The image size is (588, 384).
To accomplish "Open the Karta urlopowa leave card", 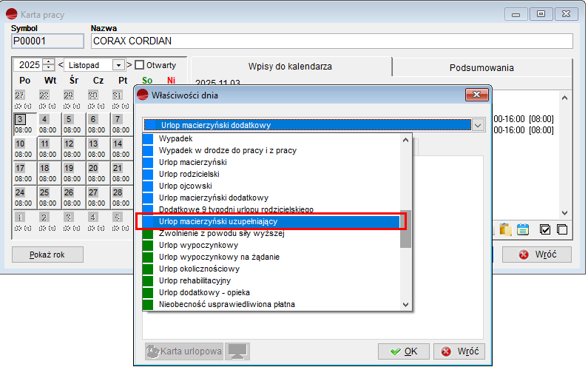I will tap(183, 351).
